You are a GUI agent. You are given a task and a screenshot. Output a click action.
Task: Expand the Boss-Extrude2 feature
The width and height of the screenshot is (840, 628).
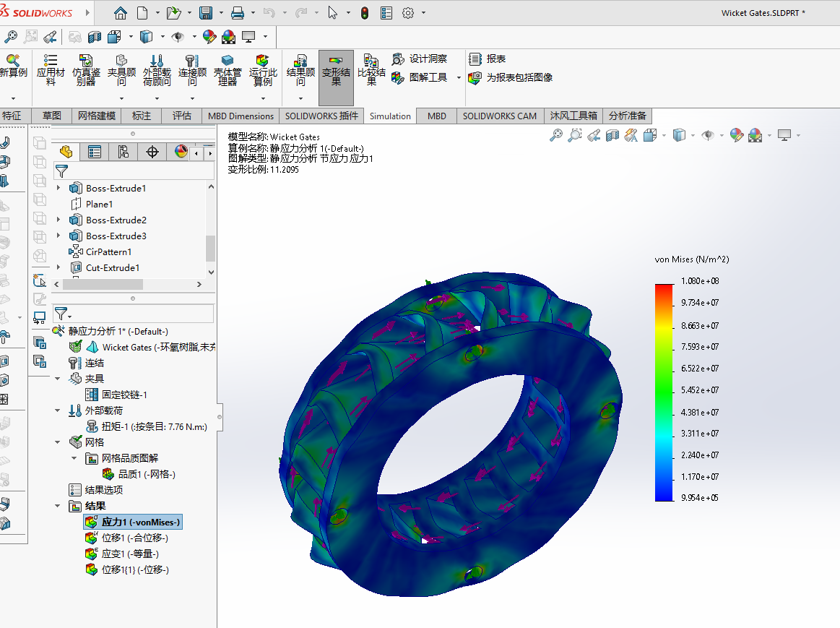[x=59, y=220]
